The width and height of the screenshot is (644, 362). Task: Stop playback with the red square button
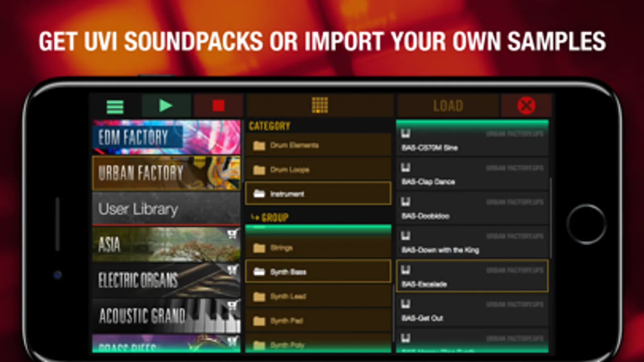click(218, 106)
